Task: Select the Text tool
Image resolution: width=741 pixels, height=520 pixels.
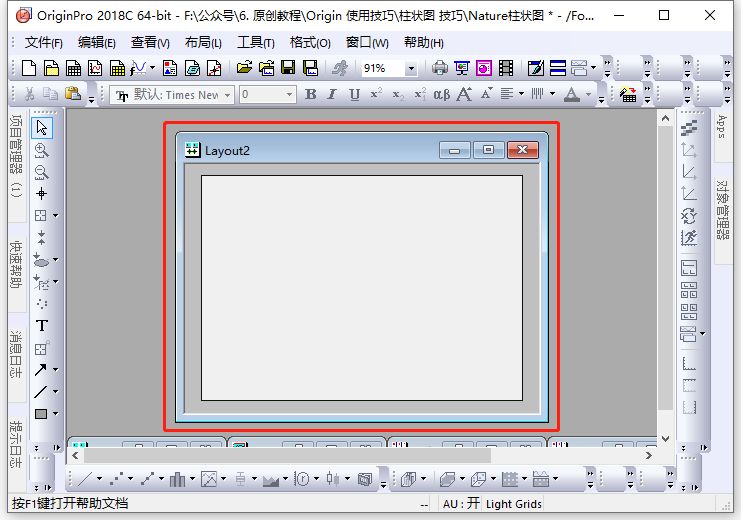Action: [42, 326]
